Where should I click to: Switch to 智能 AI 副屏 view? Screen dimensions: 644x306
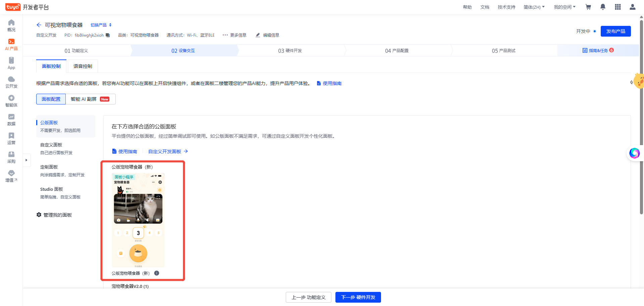tap(84, 99)
